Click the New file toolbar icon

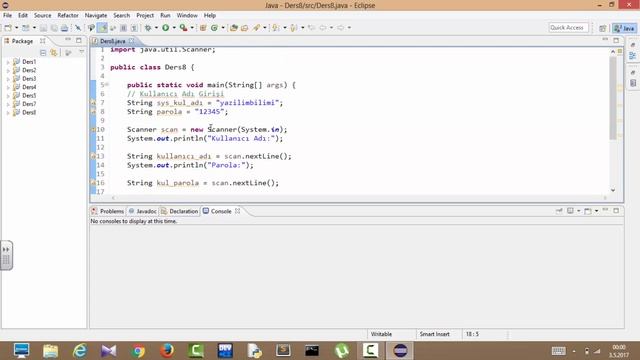tap(8, 28)
